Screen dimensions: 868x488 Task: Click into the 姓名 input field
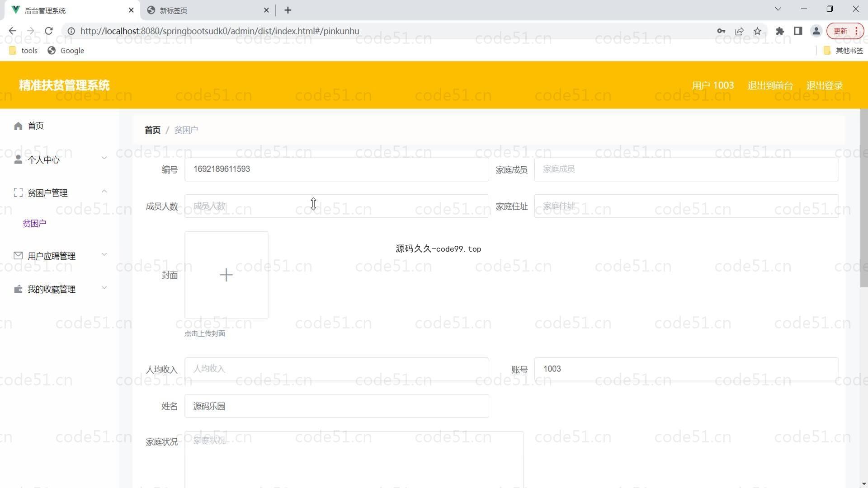[x=336, y=406]
